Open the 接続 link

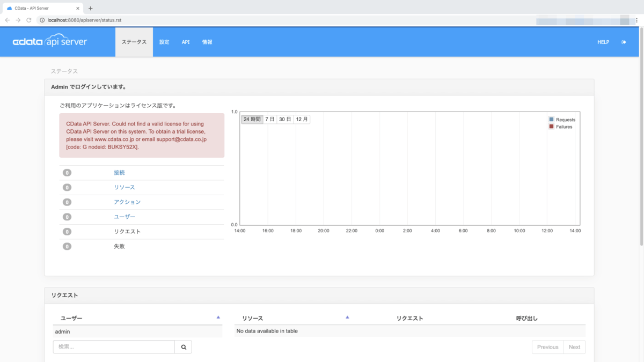[x=119, y=173]
